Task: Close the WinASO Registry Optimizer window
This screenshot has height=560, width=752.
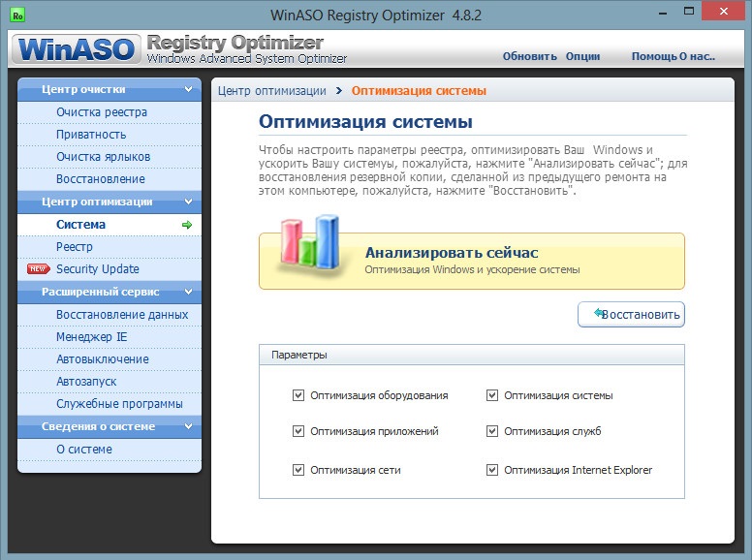Action: pyautogui.click(x=724, y=11)
